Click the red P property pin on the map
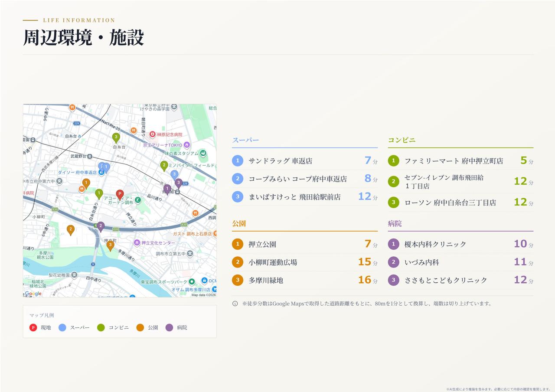The width and height of the screenshot is (555, 392). click(120, 195)
